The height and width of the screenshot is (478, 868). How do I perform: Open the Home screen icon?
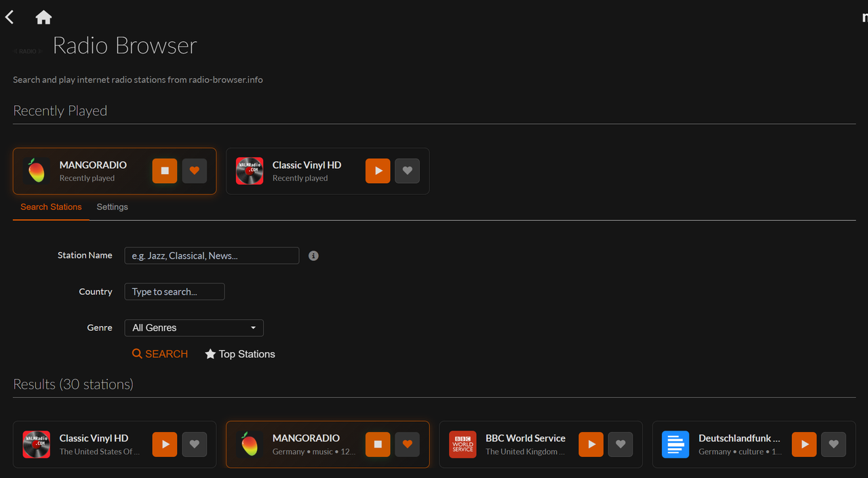(43, 17)
